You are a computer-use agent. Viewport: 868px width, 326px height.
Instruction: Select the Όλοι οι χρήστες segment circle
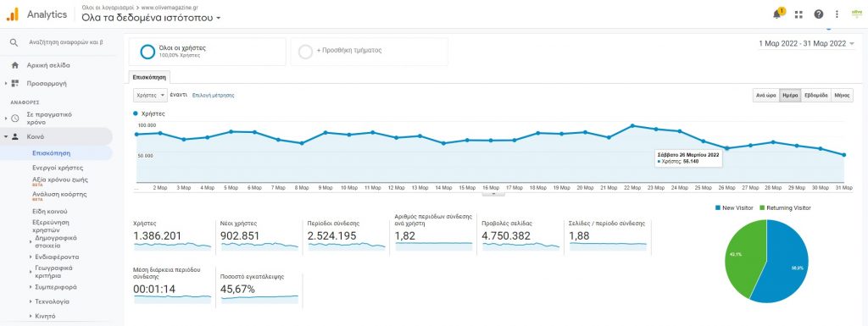[x=147, y=52]
